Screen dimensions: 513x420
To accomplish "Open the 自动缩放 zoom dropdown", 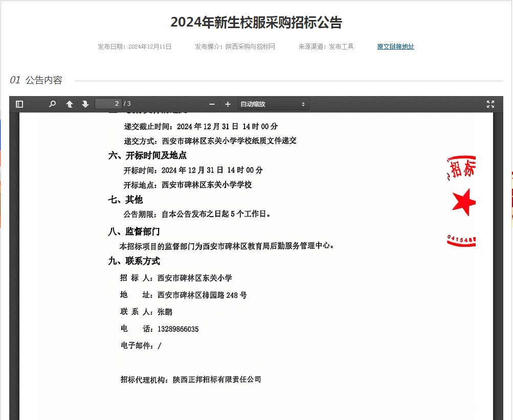I will click(x=273, y=104).
